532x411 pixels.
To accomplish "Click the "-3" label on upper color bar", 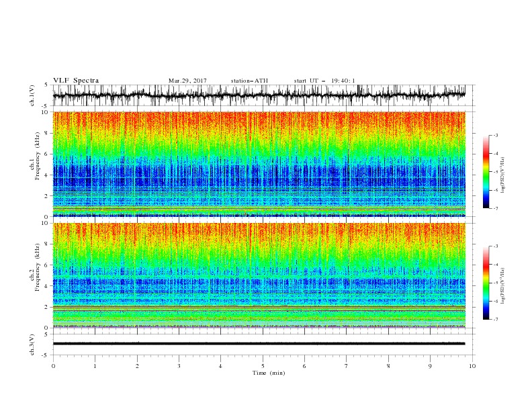I will click(x=496, y=135).
